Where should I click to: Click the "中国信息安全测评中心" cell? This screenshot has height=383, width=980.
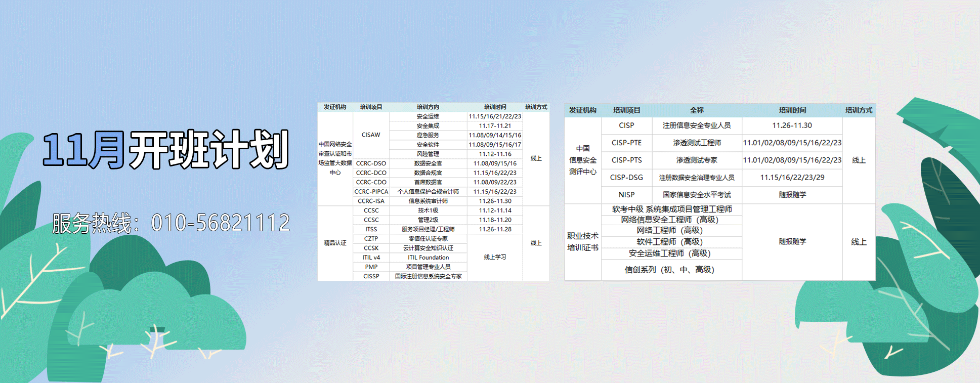click(x=583, y=160)
